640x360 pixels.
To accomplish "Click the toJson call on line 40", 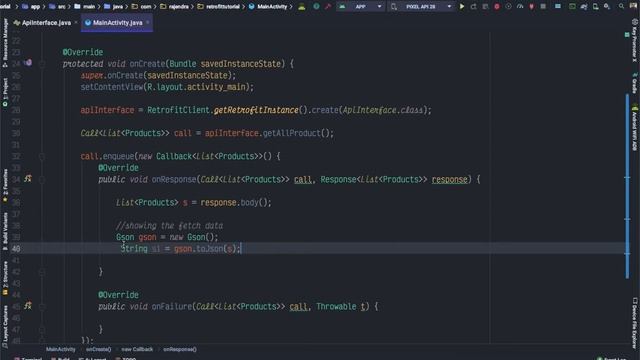I will coord(209,249).
